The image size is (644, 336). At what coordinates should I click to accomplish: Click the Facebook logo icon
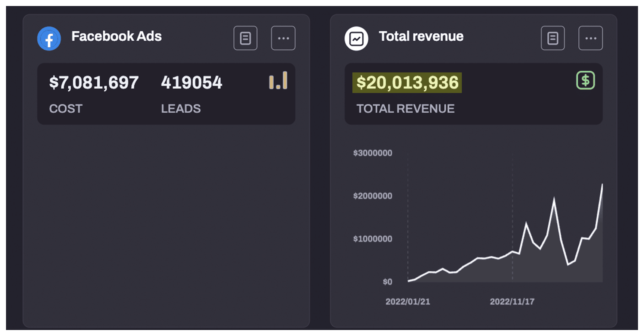point(49,38)
